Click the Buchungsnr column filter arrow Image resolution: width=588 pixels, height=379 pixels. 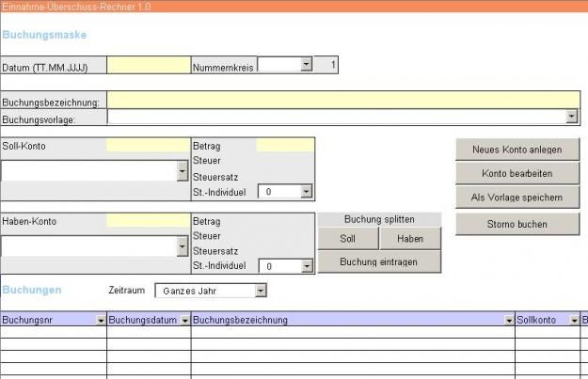coord(101,320)
